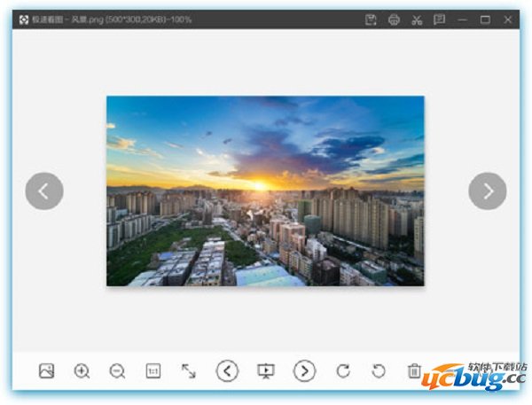Open image file from bottom toolbar

[47, 371]
